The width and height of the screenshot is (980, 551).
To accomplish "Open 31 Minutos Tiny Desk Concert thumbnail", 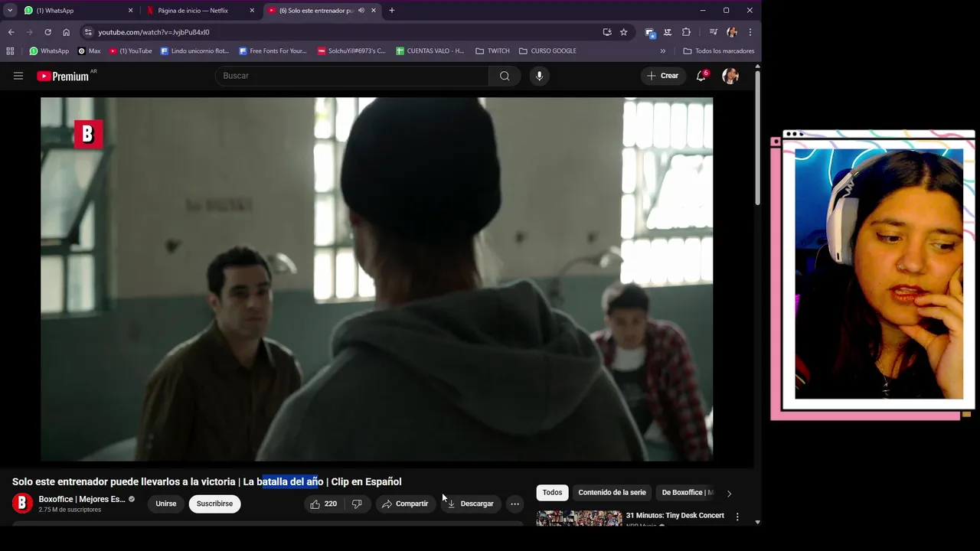I will pyautogui.click(x=579, y=518).
